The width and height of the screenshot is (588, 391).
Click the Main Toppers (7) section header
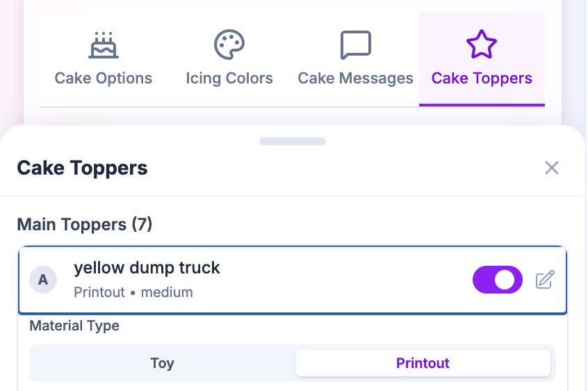click(x=84, y=224)
